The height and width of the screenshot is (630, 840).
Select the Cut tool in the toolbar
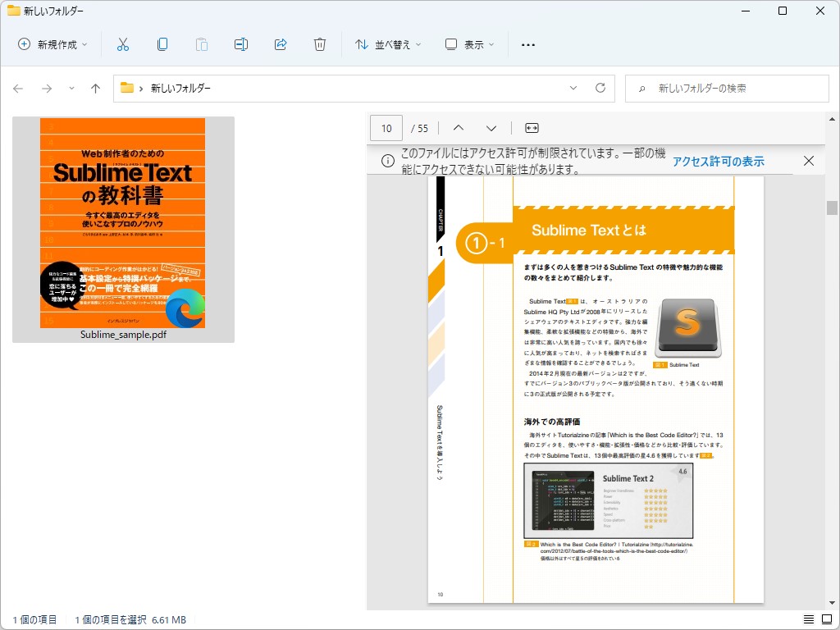point(124,44)
